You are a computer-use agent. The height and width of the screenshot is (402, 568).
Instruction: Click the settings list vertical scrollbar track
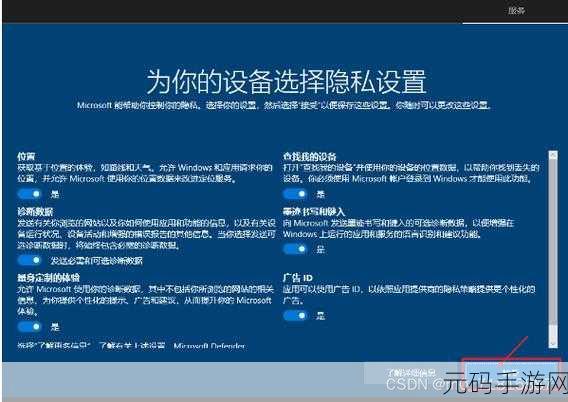click(553, 249)
